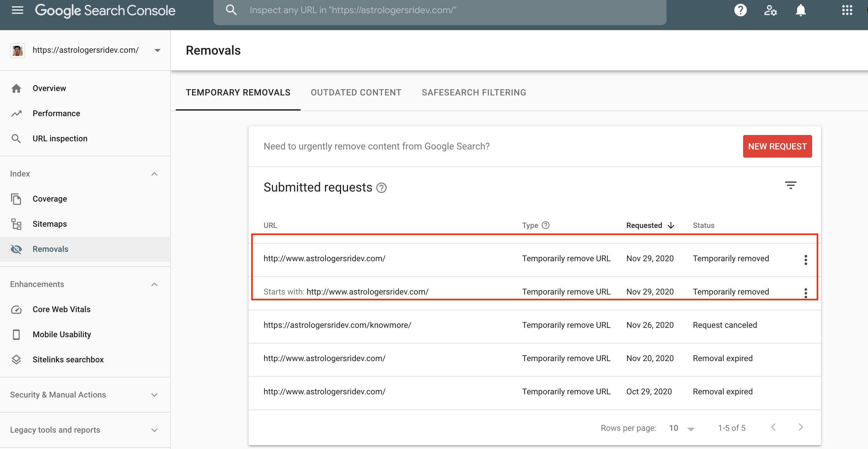Go to previous page of requests
The height and width of the screenshot is (449, 868).
click(773, 427)
